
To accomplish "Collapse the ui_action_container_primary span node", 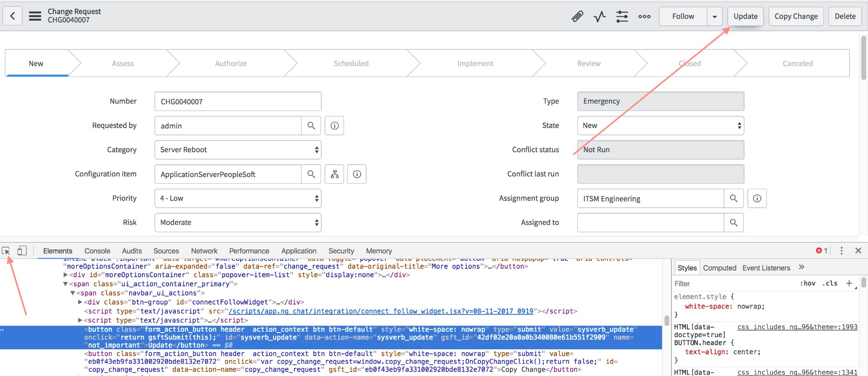I will [x=66, y=284].
